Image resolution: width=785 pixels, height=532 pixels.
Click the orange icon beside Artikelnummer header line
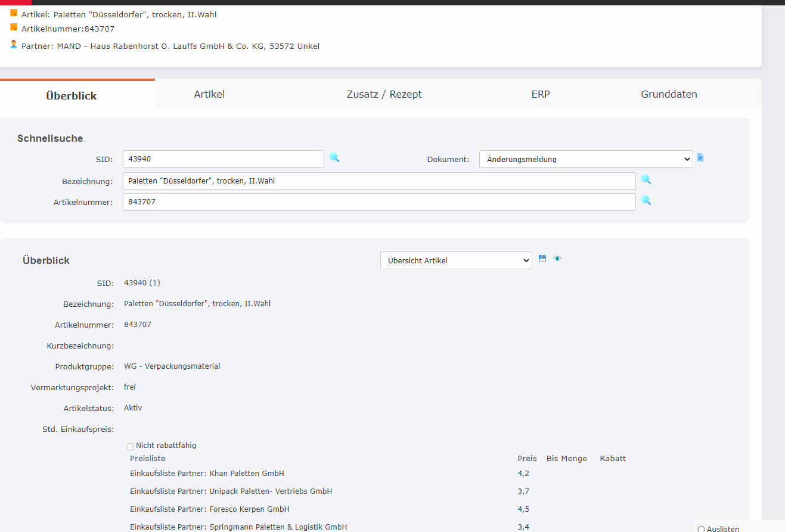point(14,27)
